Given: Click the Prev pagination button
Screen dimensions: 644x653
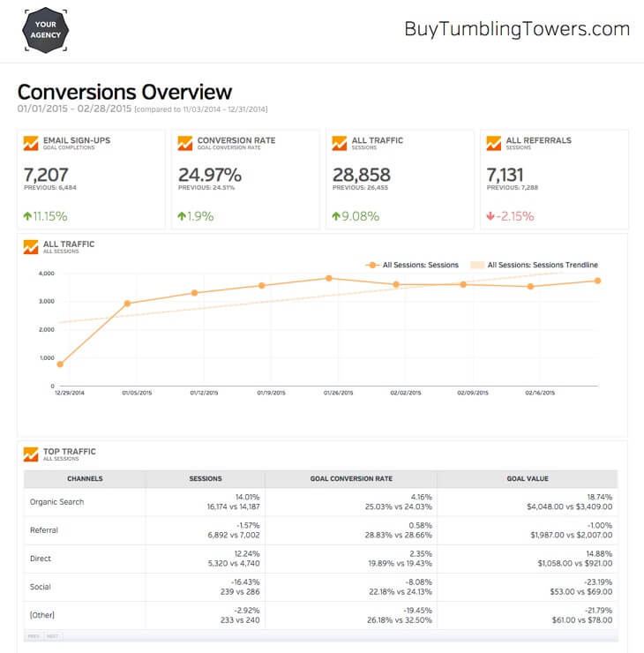Looking at the screenshot, I should point(34,636).
